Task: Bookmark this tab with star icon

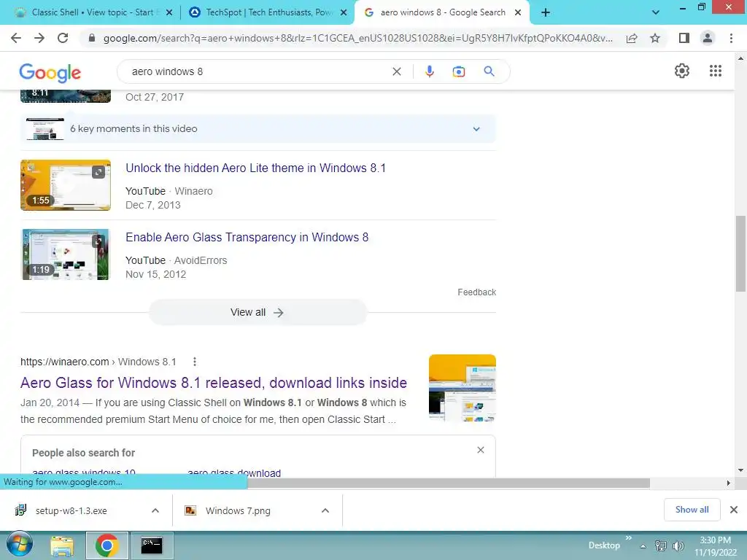Action: point(655,38)
